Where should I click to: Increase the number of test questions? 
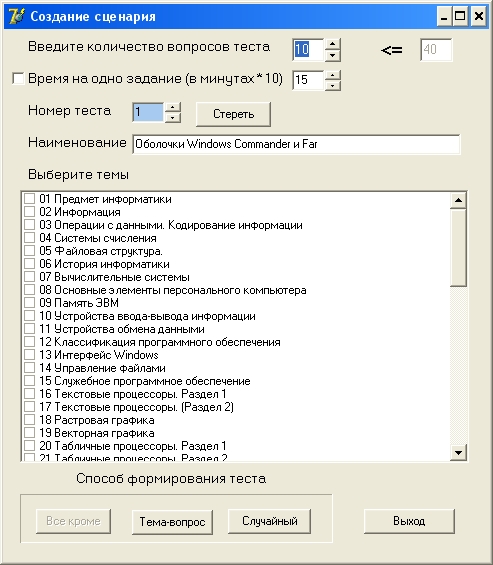click(333, 44)
